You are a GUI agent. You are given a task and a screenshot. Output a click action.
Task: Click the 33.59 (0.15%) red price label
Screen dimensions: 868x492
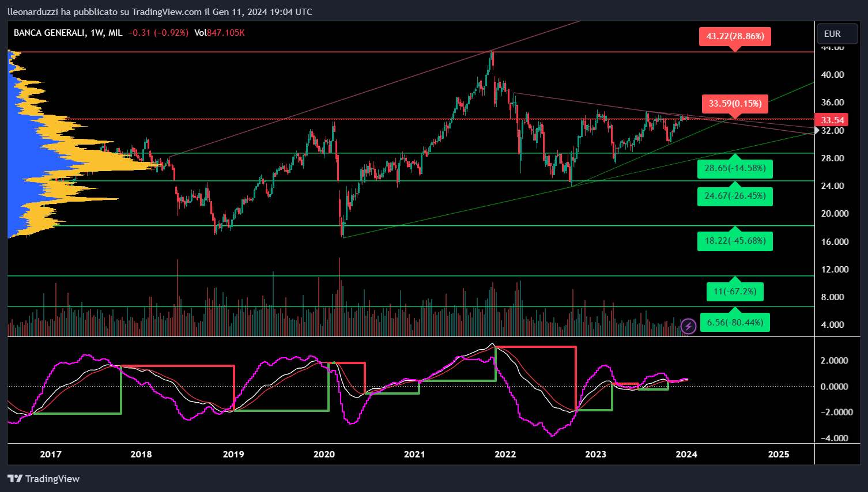coord(735,104)
